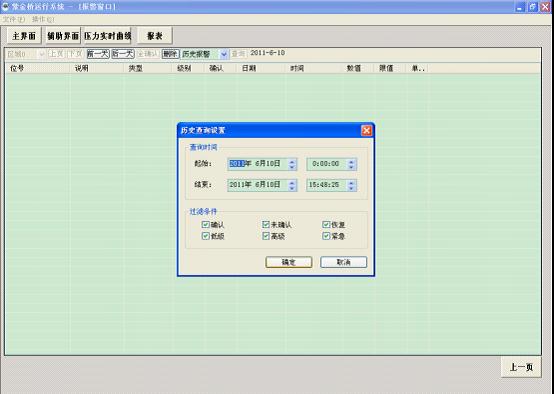Close the 历史查询设置 dialog
Screen dimensions: 554x394
[x=366, y=130]
